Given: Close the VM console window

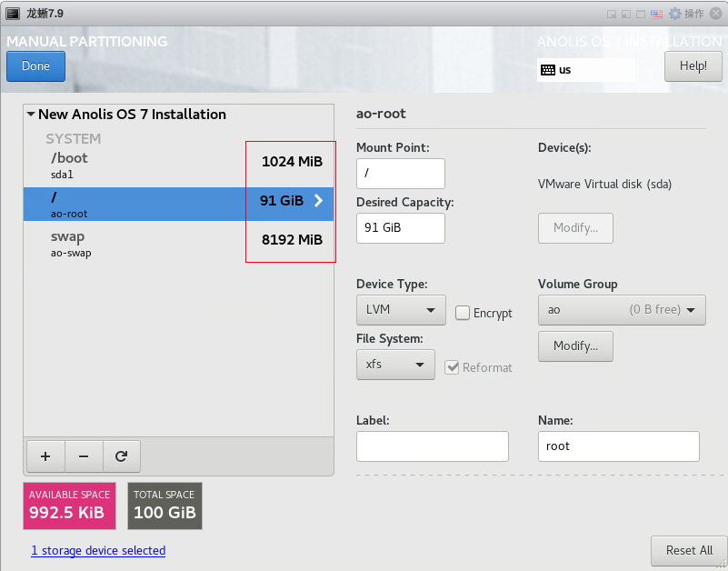Looking at the screenshot, I should tap(716, 14).
